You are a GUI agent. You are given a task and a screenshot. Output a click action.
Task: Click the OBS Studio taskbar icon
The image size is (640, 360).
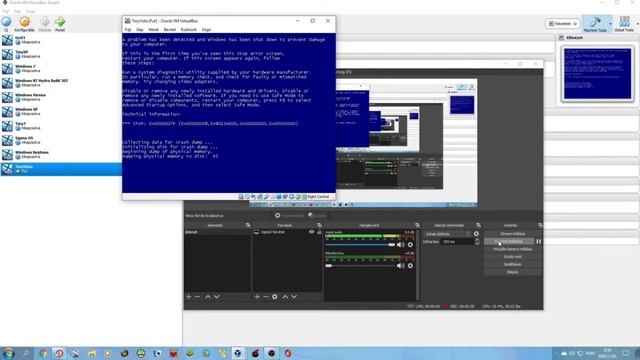coord(271,353)
